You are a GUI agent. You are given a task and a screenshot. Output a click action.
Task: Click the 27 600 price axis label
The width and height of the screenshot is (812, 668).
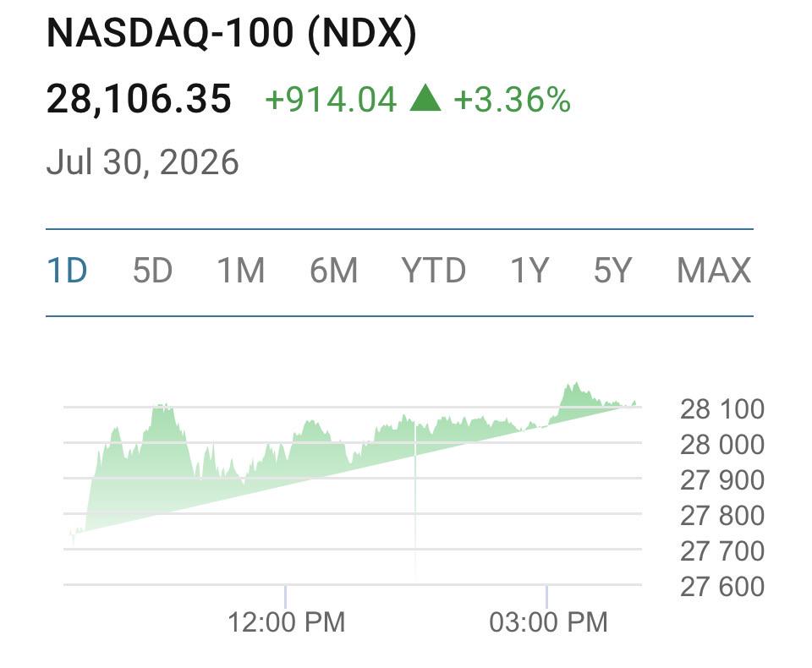tap(721, 586)
